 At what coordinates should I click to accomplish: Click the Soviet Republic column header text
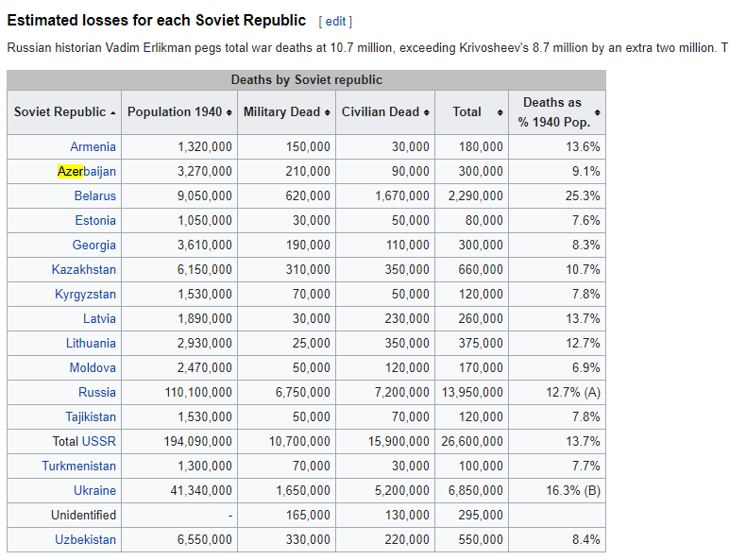(x=60, y=112)
